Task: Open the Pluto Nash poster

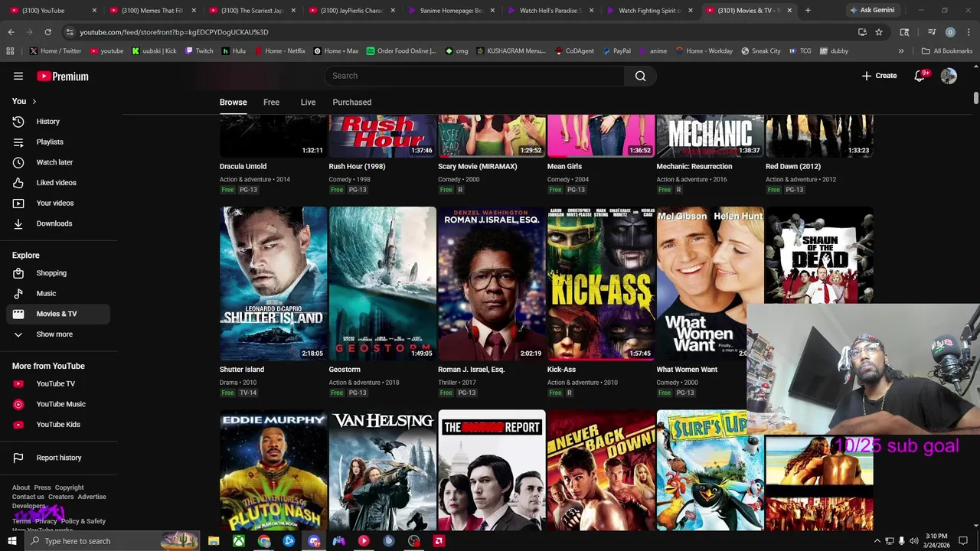Action: [x=273, y=471]
